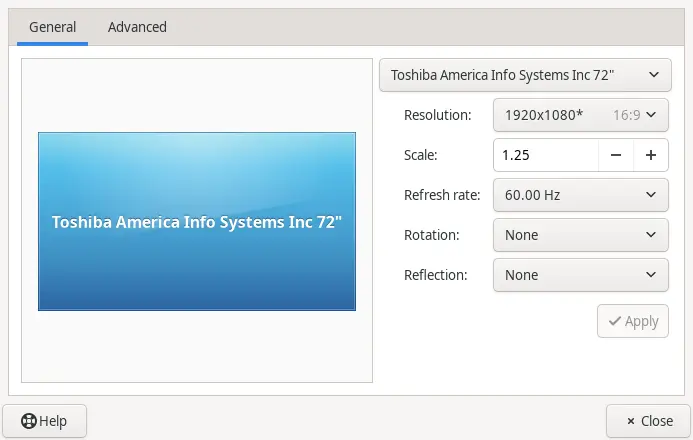This screenshot has width=693, height=440.
Task: Close the display settings dialog
Action: coord(646,421)
